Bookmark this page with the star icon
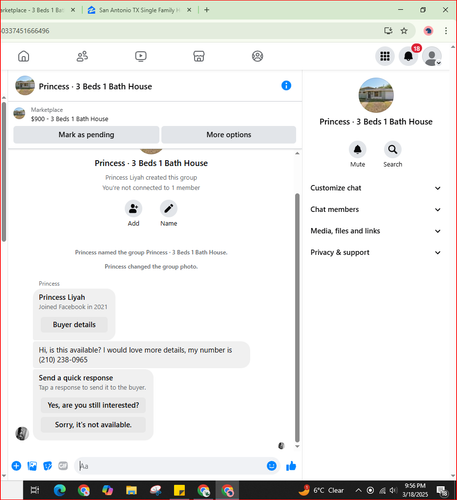457x500 pixels. pos(404,31)
